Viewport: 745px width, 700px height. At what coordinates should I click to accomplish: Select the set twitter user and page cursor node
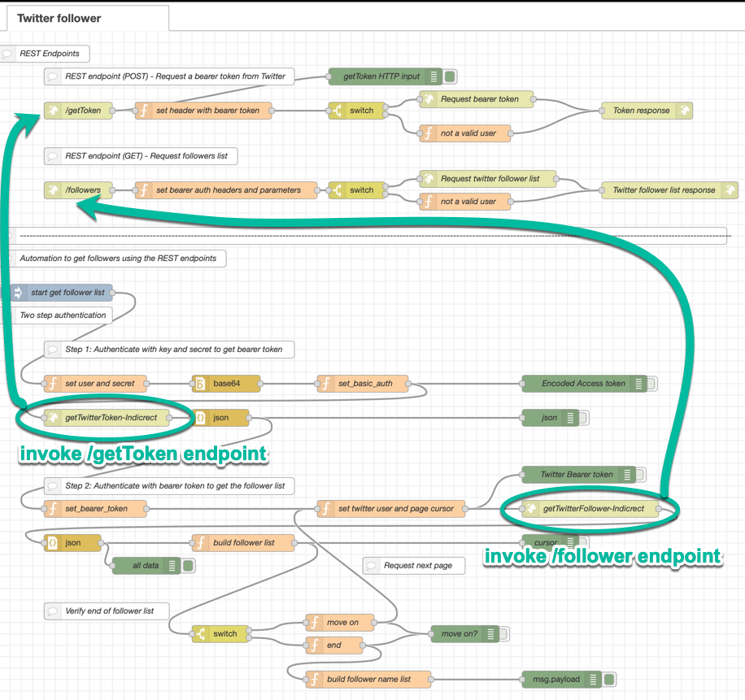point(395,507)
